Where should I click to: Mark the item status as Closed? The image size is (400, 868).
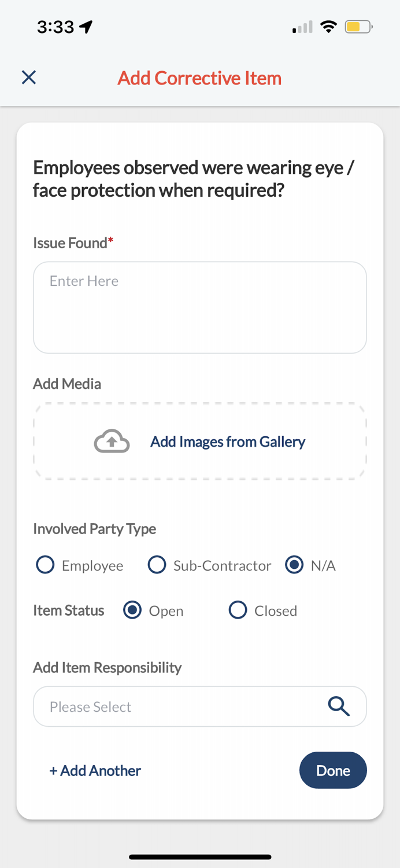(238, 610)
